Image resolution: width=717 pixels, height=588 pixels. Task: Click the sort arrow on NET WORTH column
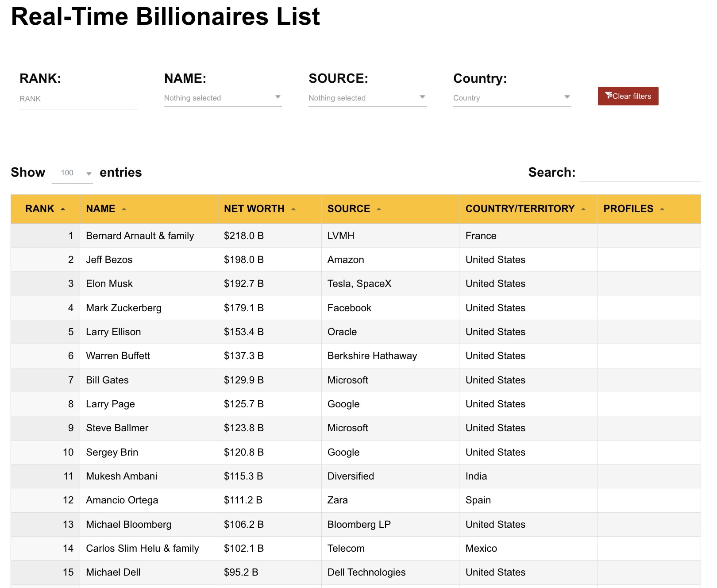(293, 208)
